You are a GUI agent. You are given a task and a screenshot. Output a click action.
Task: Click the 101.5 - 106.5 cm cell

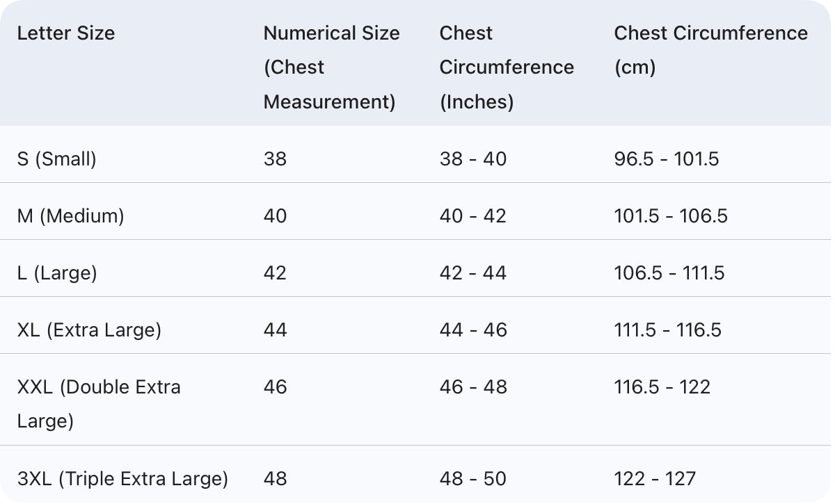[x=671, y=216]
